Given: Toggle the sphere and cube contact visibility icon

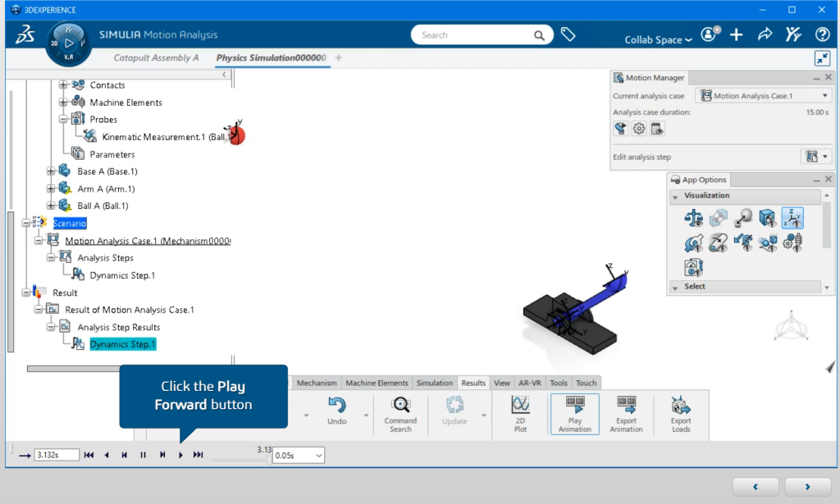Looking at the screenshot, I should pyautogui.click(x=768, y=243).
